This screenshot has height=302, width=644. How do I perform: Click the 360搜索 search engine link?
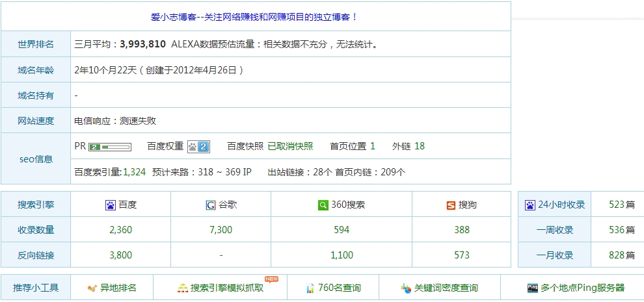click(x=348, y=205)
